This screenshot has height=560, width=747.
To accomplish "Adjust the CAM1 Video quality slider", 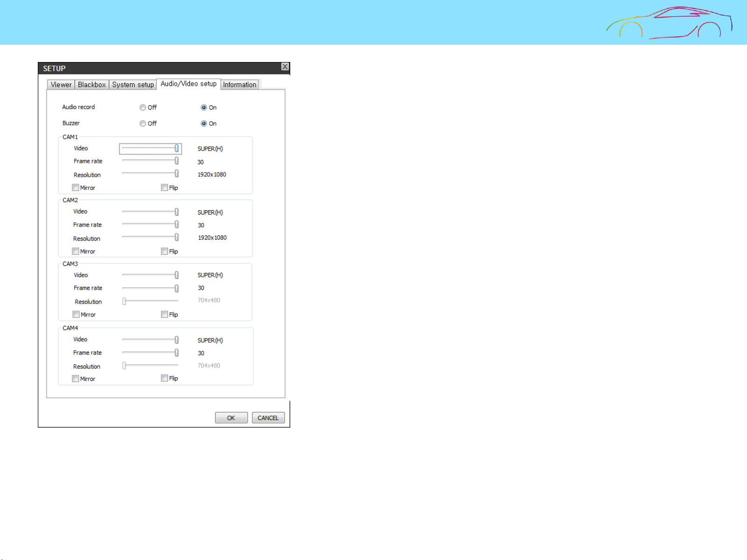I will point(150,148).
